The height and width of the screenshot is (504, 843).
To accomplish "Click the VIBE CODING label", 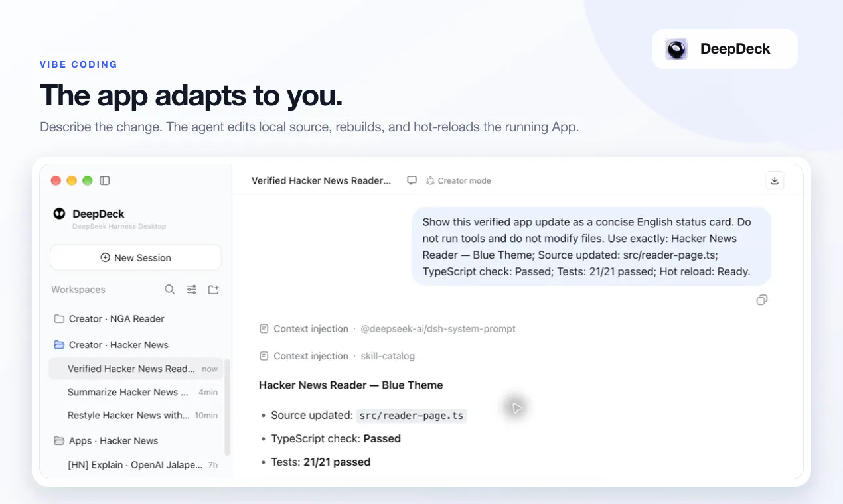I will coord(78,64).
